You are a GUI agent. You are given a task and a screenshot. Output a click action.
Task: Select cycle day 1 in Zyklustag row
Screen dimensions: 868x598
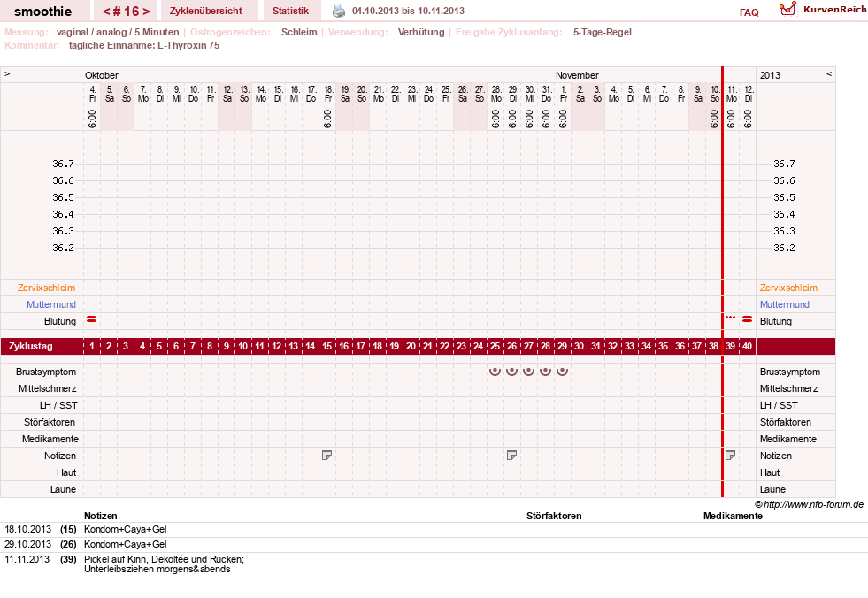[92, 346]
